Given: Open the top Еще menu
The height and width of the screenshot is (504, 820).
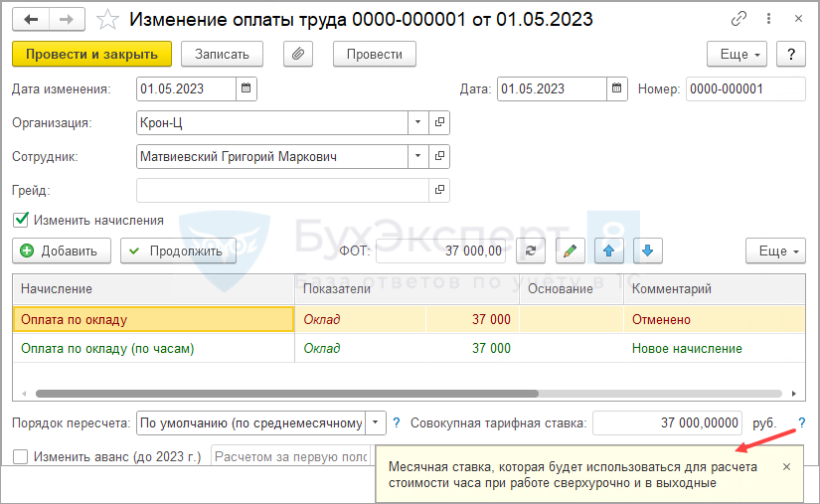Looking at the screenshot, I should tap(737, 54).
